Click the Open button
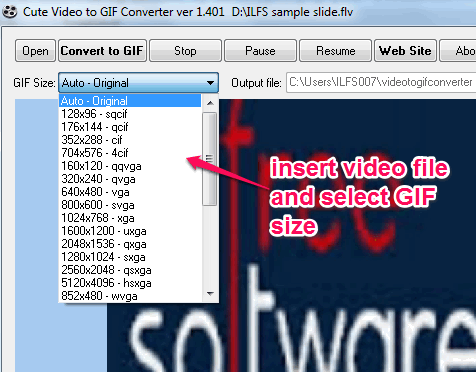The height and width of the screenshot is (372, 476). [35, 51]
